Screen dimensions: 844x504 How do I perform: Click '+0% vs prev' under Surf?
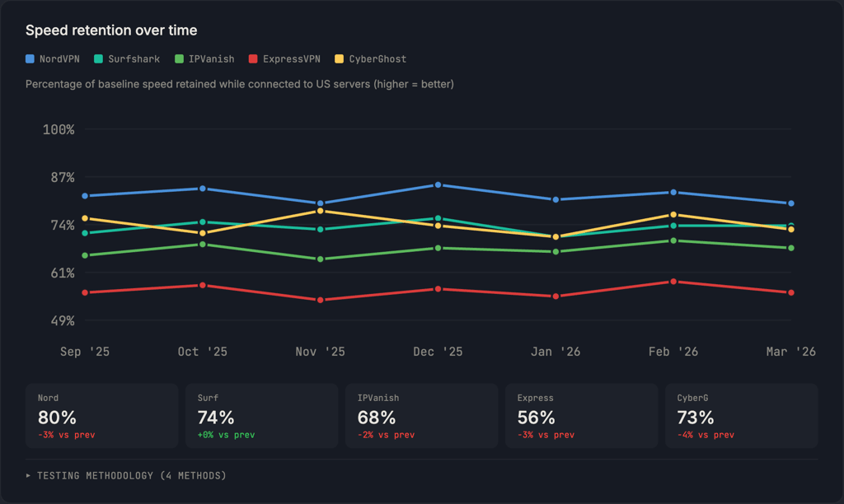(x=226, y=435)
